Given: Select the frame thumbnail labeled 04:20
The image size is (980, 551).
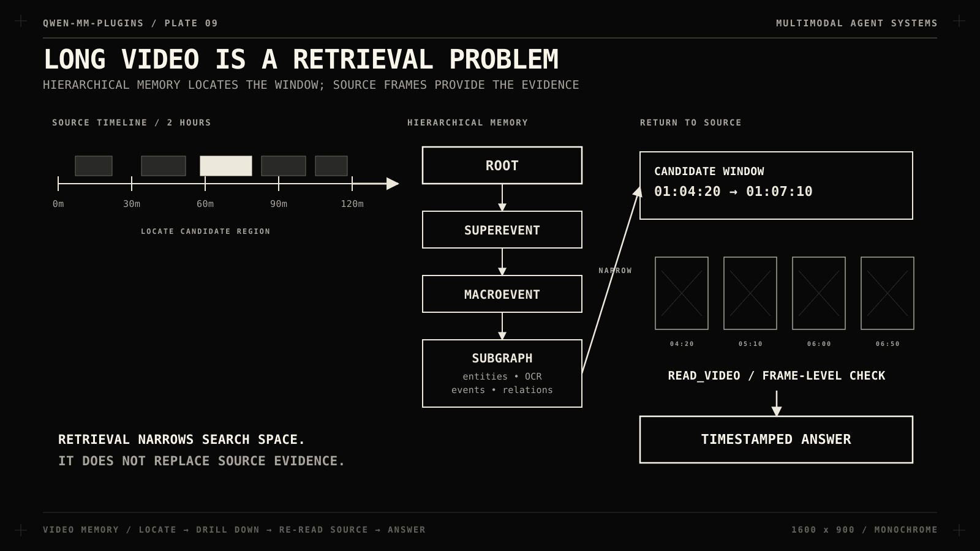Looking at the screenshot, I should 682,293.
